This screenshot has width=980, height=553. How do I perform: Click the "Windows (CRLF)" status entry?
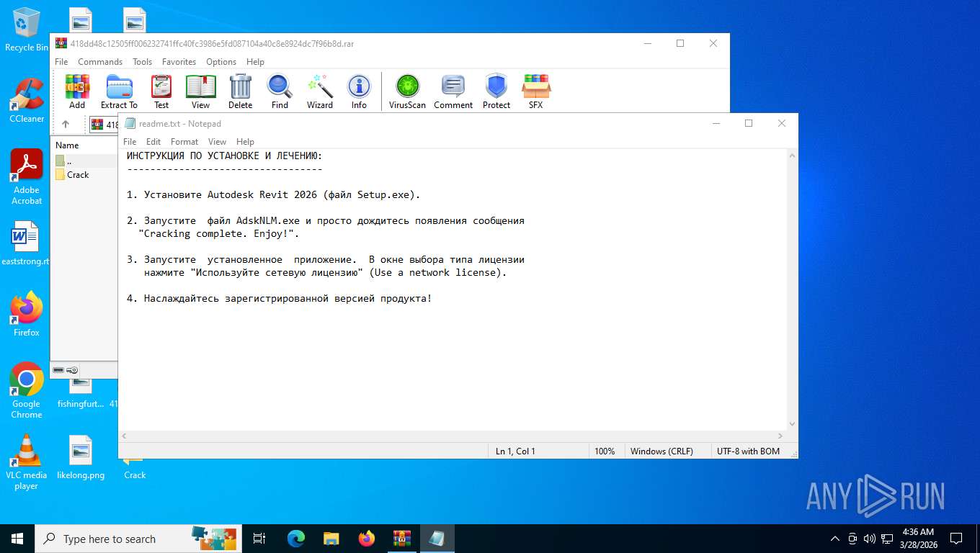tap(661, 451)
